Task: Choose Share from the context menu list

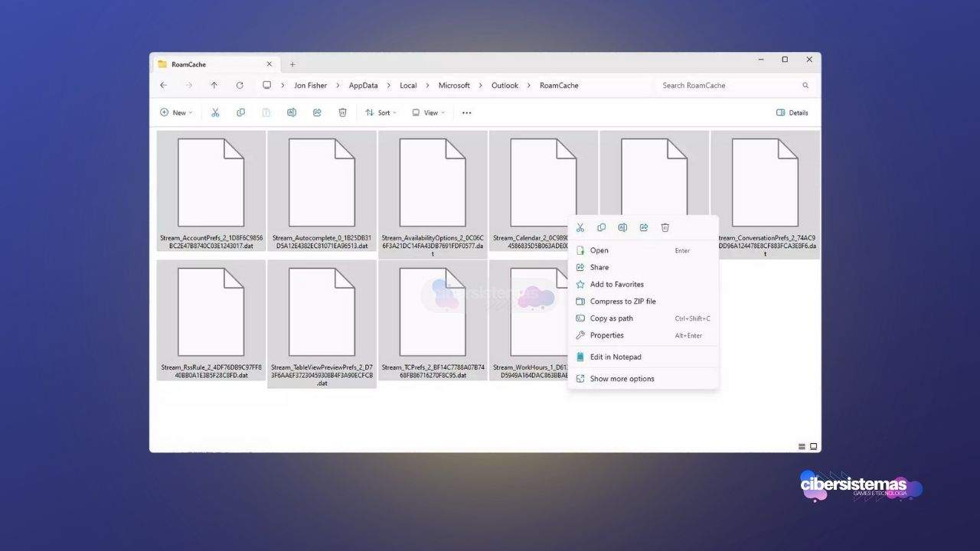Action: 643,267
